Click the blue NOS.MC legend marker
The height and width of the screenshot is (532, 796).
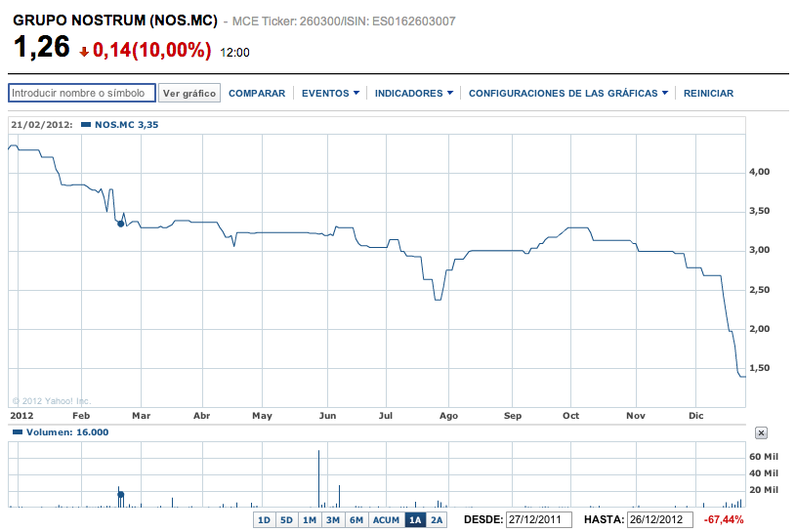pos(86,125)
